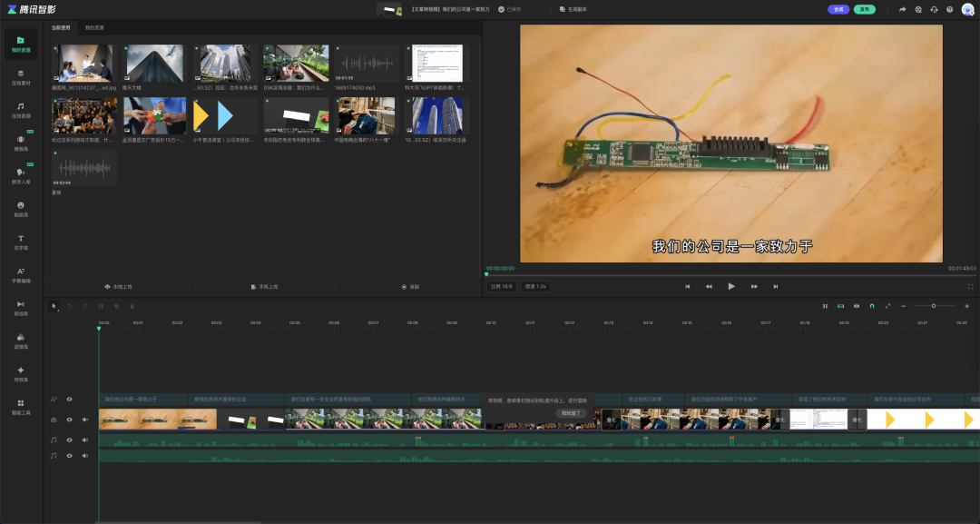Hide the subtitle track with eye icon
Image resolution: width=980 pixels, height=524 pixels.
(x=69, y=399)
